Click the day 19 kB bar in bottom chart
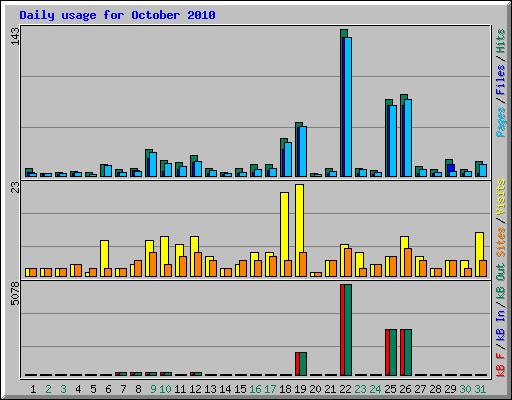Viewport: 512px width, 400px height. point(301,364)
